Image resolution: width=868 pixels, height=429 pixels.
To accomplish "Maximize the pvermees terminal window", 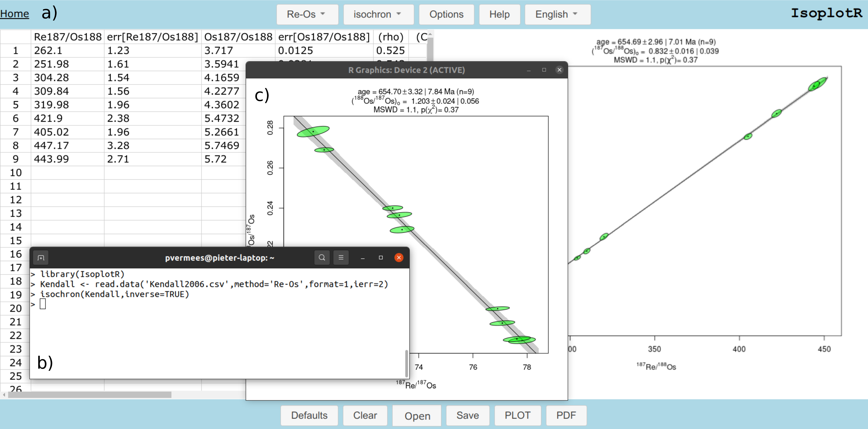I will [381, 258].
